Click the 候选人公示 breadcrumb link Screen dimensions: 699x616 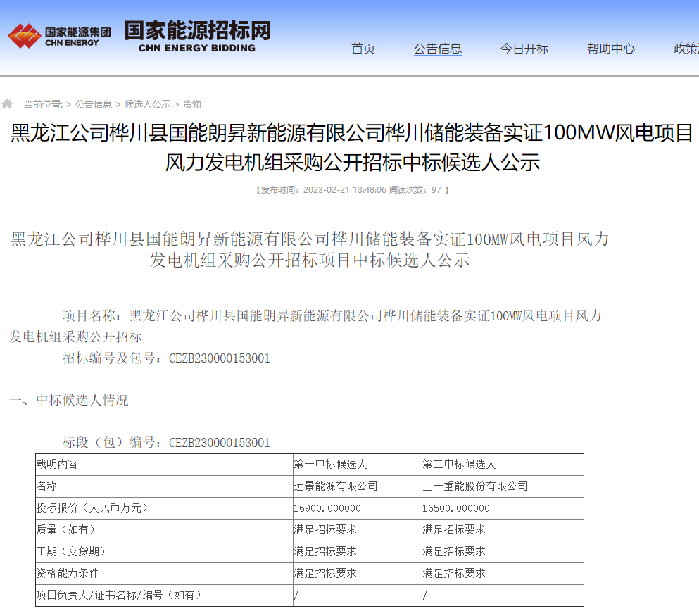[148, 104]
